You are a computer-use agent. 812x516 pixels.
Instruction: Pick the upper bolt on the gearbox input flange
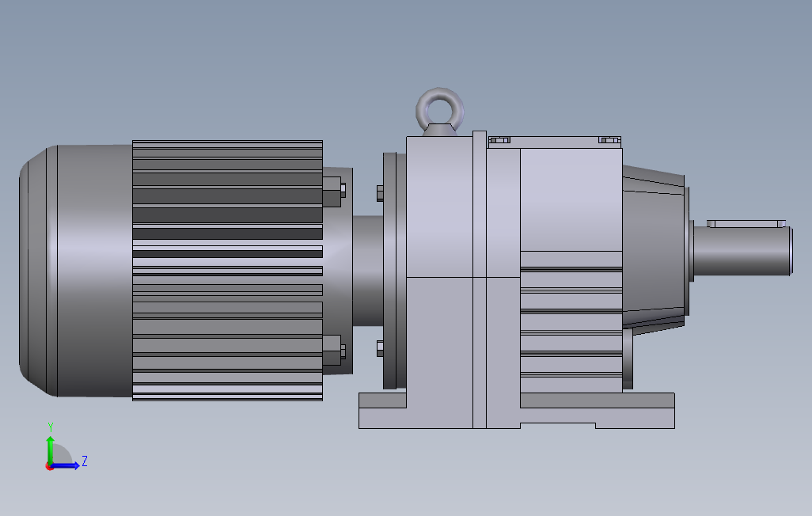click(x=380, y=193)
